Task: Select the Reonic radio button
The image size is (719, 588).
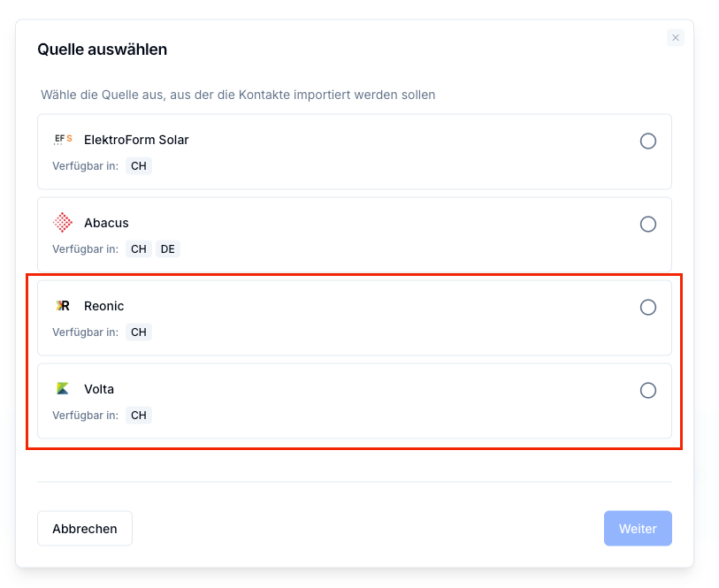Action: 648,307
